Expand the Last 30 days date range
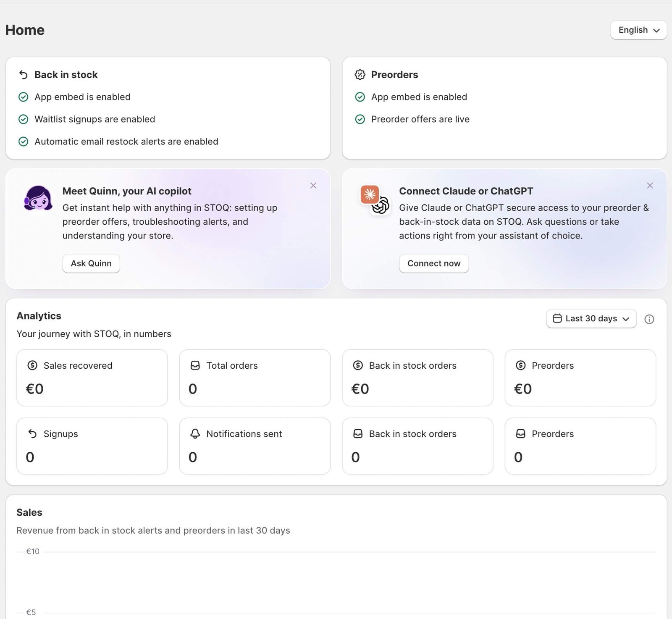Screen dimensions: 672x619 click(x=591, y=319)
